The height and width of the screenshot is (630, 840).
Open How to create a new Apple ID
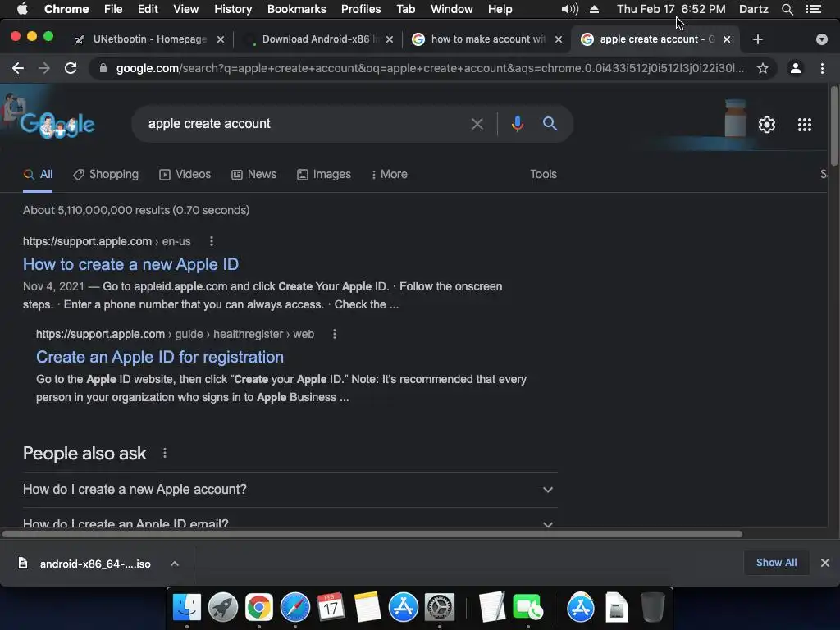click(x=130, y=264)
